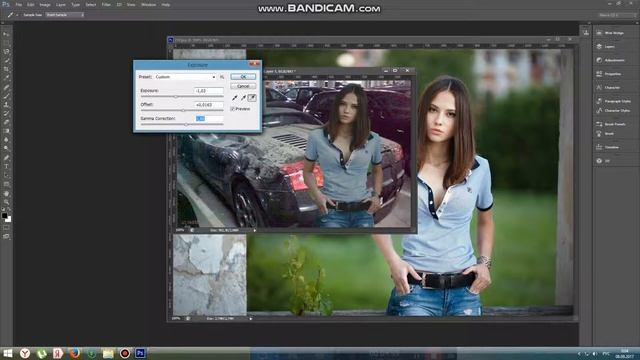Pick the set white point eyedropper
The height and width of the screenshot is (360, 640).
coord(252,98)
